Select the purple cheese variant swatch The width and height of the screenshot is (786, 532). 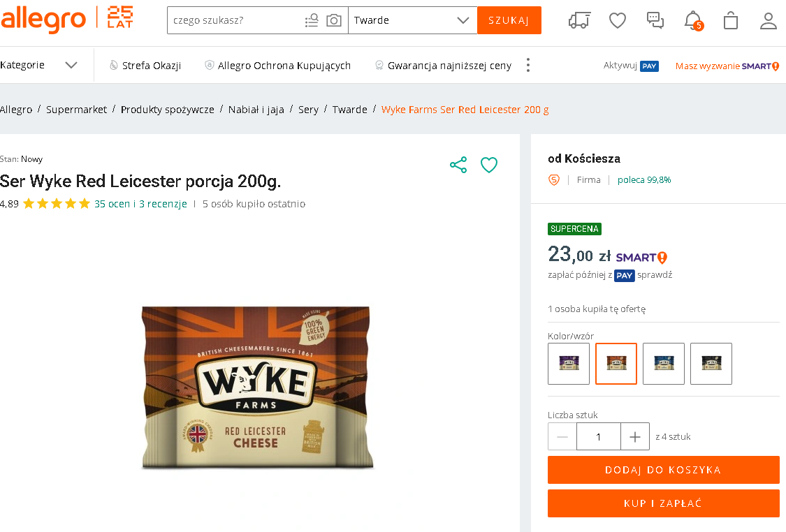coord(569,364)
